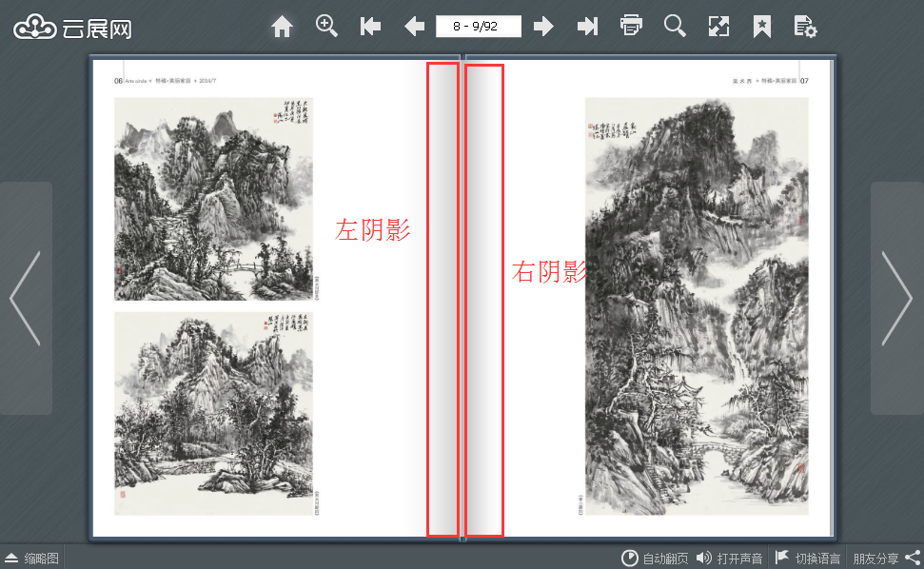Click the page header number 06

[x=118, y=81]
